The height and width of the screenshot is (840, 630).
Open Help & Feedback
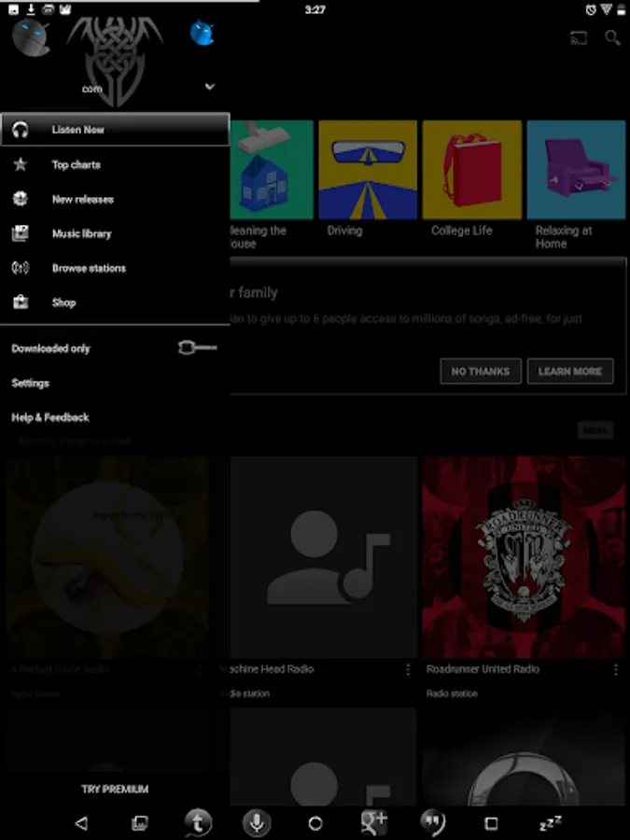[x=50, y=417]
